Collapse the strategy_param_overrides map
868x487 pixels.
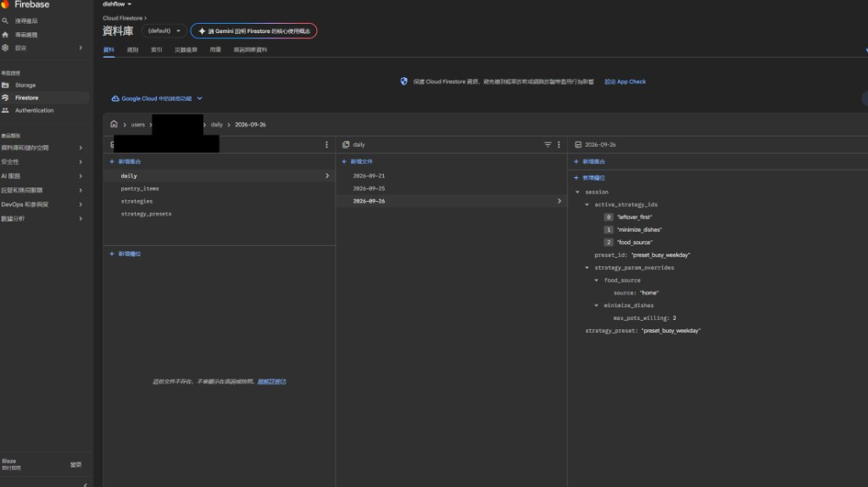[587, 267]
